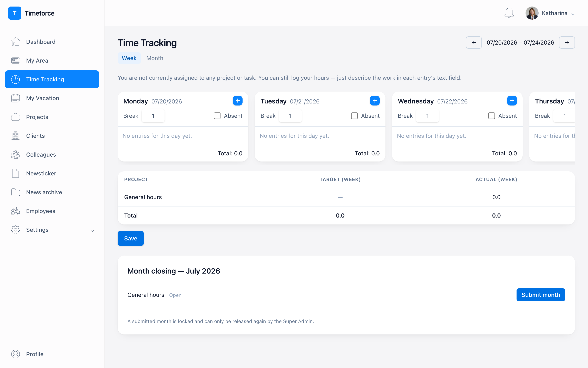This screenshot has width=588, height=368.
Task: Click the Open status in Month closing
Action: coord(175,295)
